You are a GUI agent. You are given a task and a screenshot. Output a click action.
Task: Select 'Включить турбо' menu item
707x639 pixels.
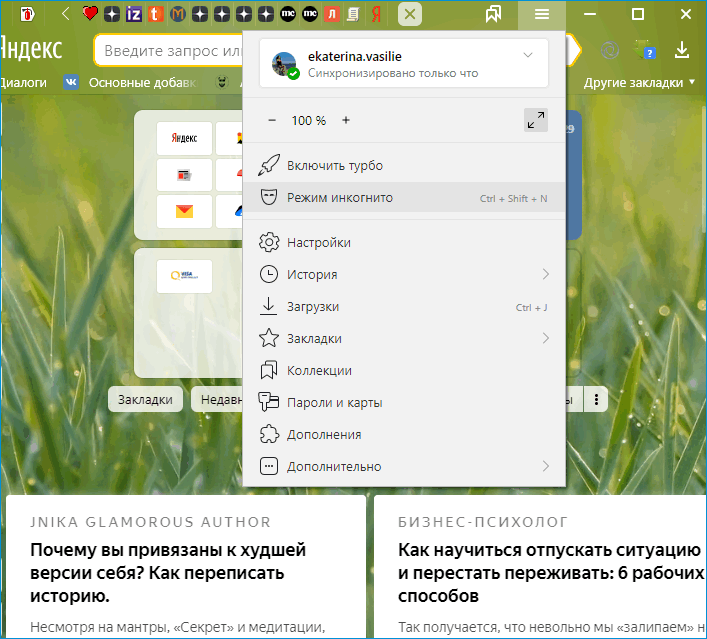tap(404, 165)
